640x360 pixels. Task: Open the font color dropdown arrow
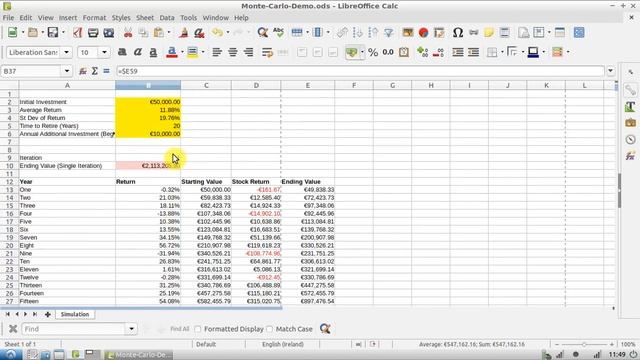tap(182, 52)
